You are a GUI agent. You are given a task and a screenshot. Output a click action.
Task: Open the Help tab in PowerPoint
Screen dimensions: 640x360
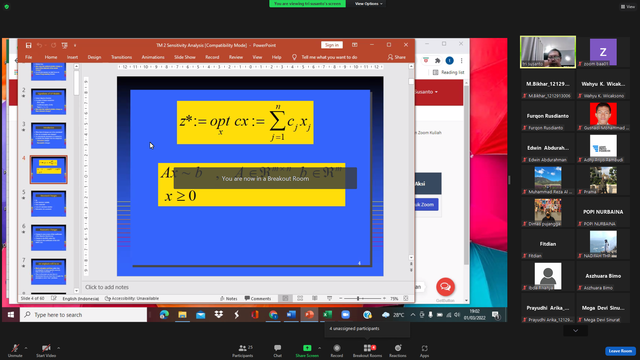pyautogui.click(x=277, y=57)
